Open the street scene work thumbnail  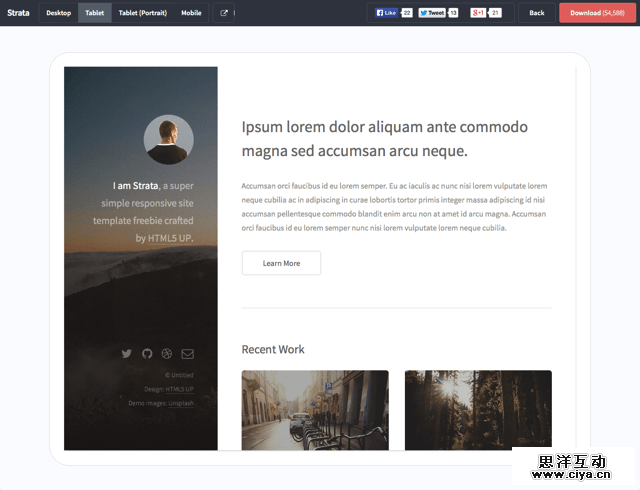coord(315,410)
